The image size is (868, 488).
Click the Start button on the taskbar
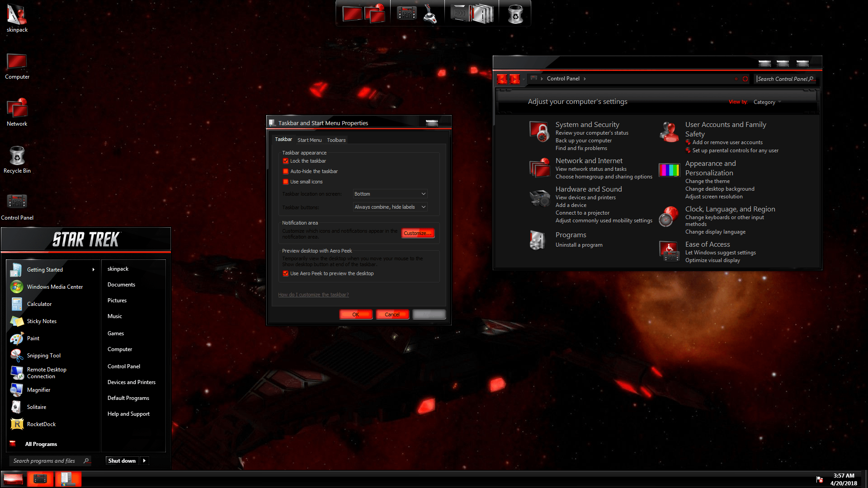[13, 479]
